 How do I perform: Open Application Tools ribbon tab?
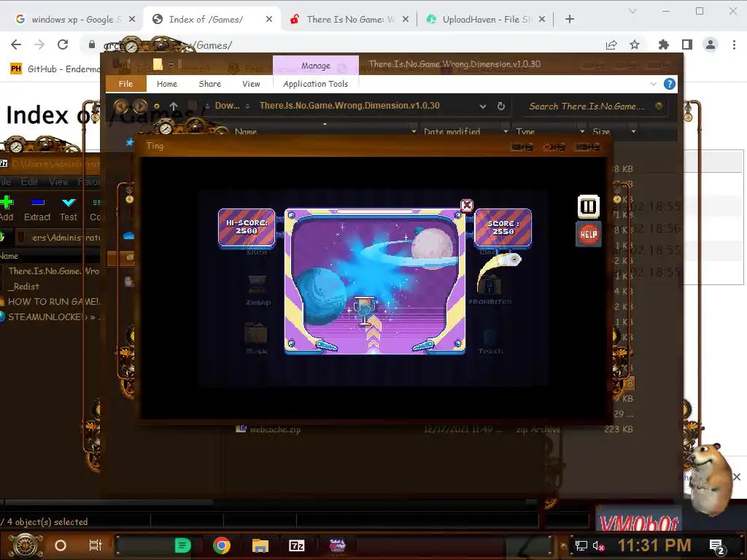tap(315, 84)
